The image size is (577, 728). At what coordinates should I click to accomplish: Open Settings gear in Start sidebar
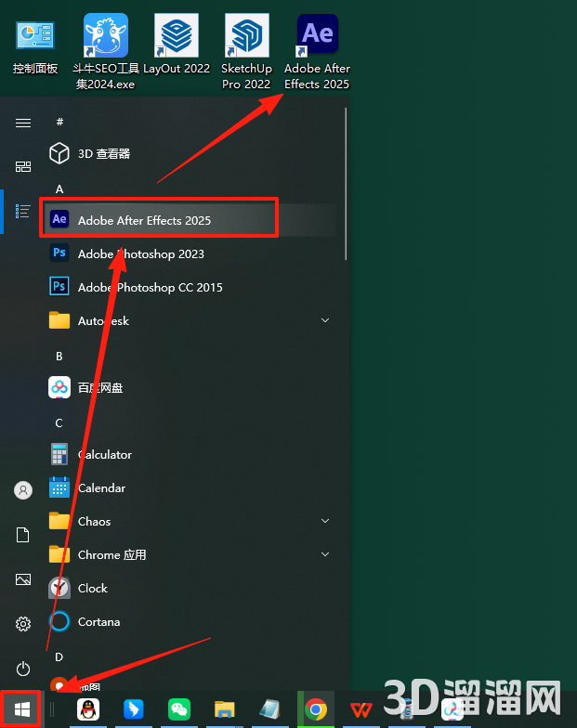pyautogui.click(x=23, y=624)
